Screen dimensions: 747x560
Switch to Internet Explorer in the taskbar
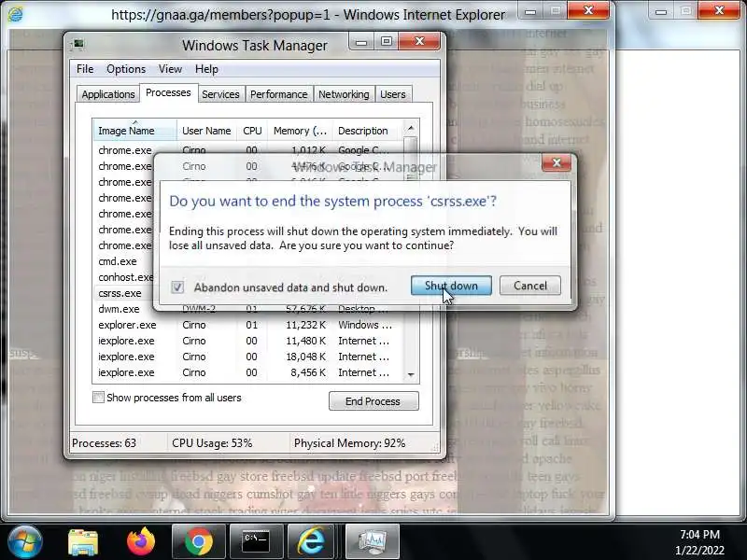(311, 541)
